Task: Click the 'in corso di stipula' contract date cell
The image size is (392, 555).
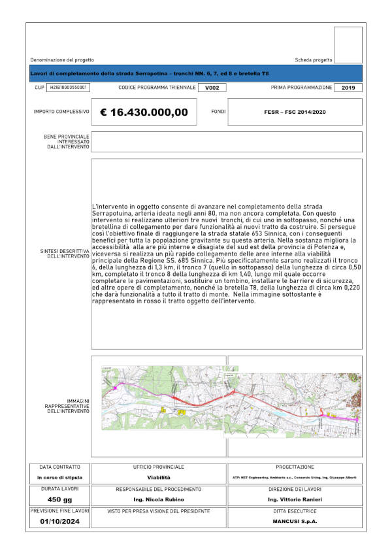Action: click(x=59, y=478)
